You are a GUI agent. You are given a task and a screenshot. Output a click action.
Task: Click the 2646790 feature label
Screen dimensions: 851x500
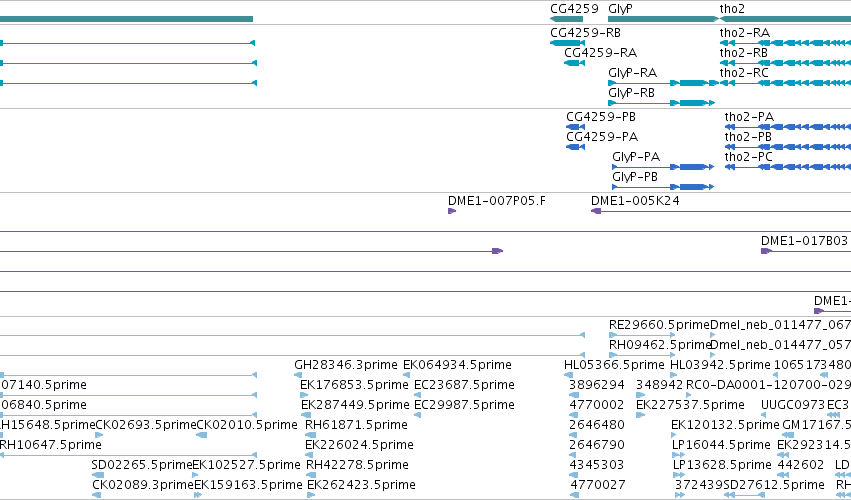pyautogui.click(x=597, y=445)
